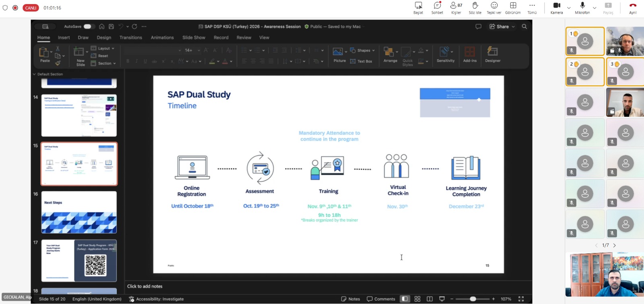Switch to the Insert ribbon tab

tap(64, 37)
